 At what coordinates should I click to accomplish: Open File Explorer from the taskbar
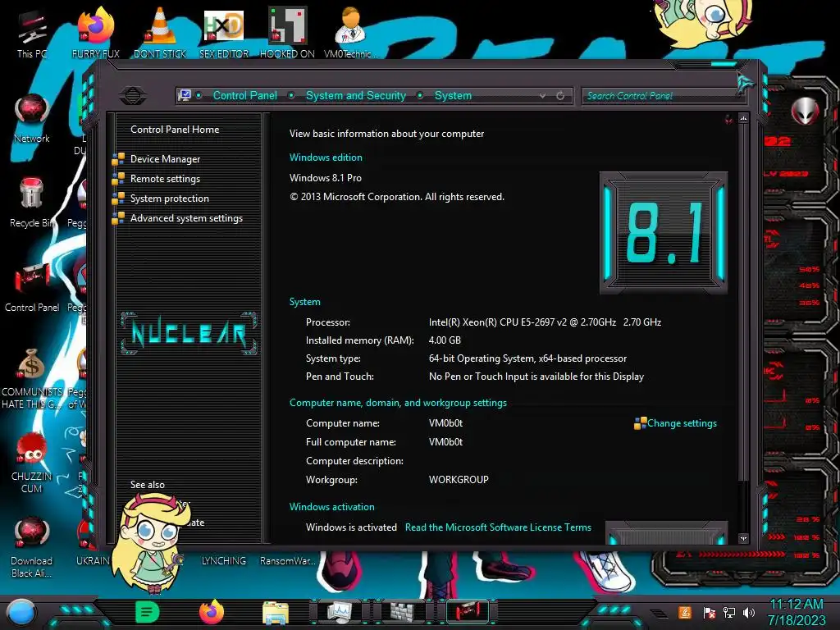click(276, 613)
